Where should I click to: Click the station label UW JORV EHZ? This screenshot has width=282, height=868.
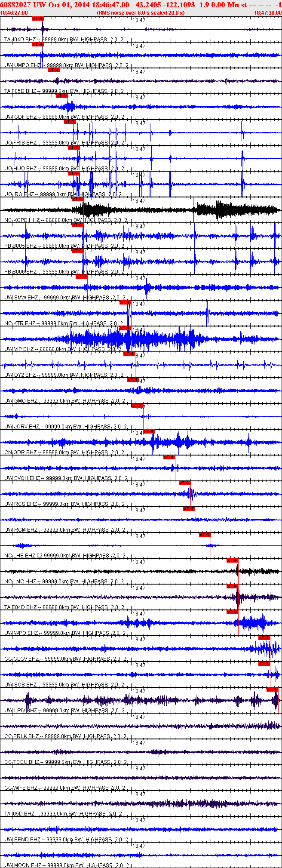point(22,427)
